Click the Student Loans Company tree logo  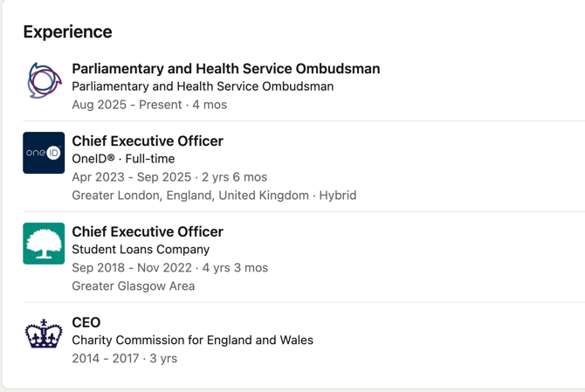tap(44, 244)
